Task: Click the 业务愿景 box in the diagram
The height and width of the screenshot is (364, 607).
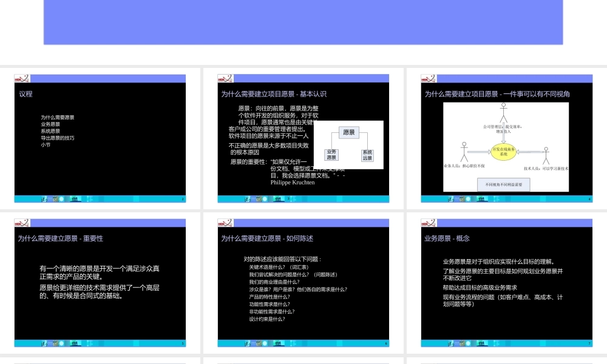Action: 331,155
